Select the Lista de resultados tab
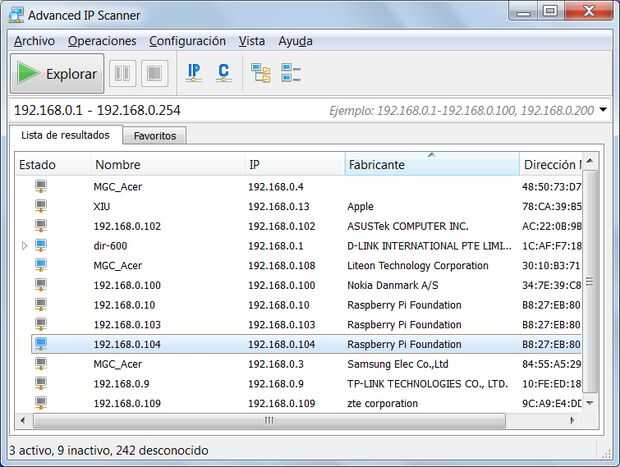The width and height of the screenshot is (620, 467). pyautogui.click(x=66, y=135)
